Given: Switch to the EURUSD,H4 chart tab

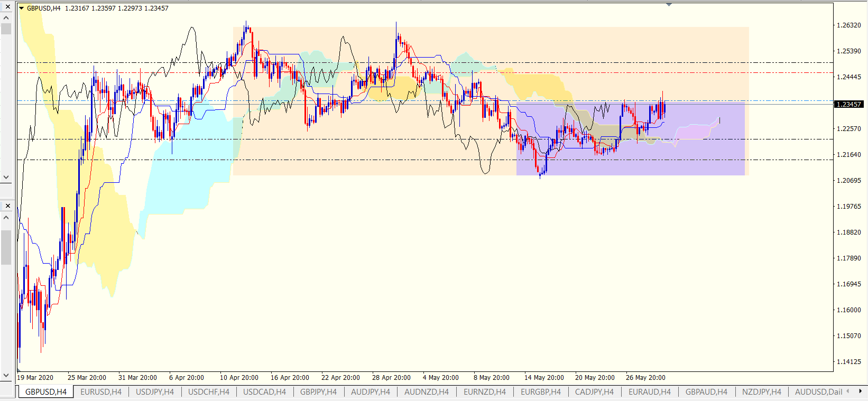Looking at the screenshot, I should (100, 391).
